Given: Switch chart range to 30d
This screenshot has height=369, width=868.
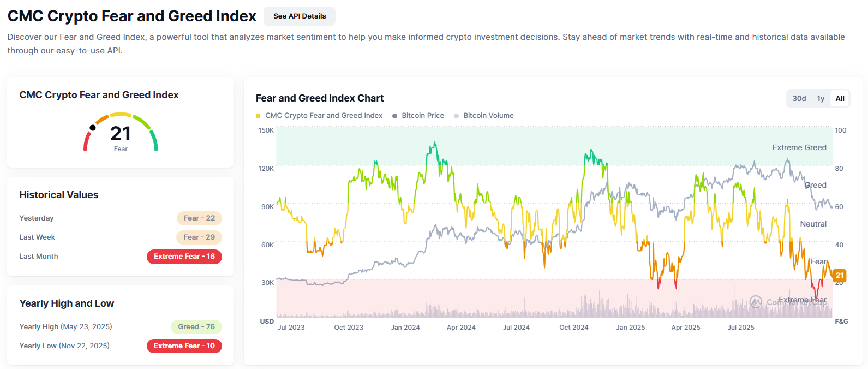Looking at the screenshot, I should pyautogui.click(x=799, y=99).
